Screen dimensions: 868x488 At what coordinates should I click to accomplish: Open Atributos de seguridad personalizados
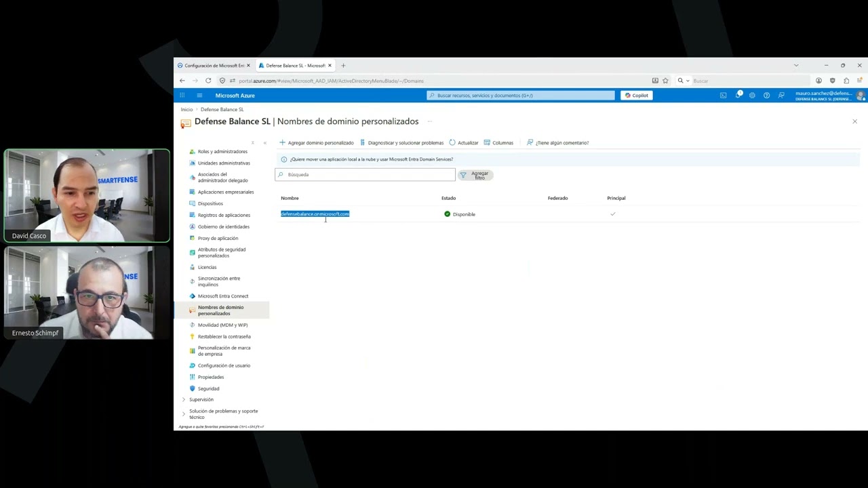[x=222, y=253]
